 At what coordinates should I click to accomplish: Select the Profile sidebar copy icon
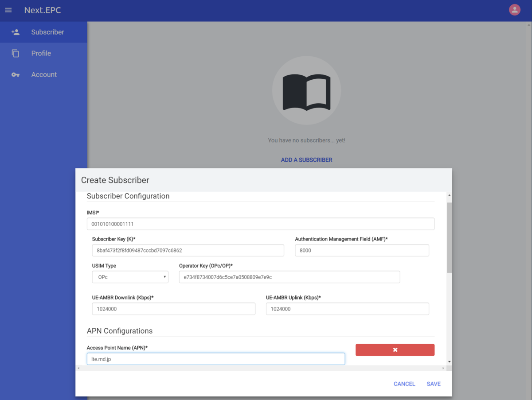pos(16,54)
